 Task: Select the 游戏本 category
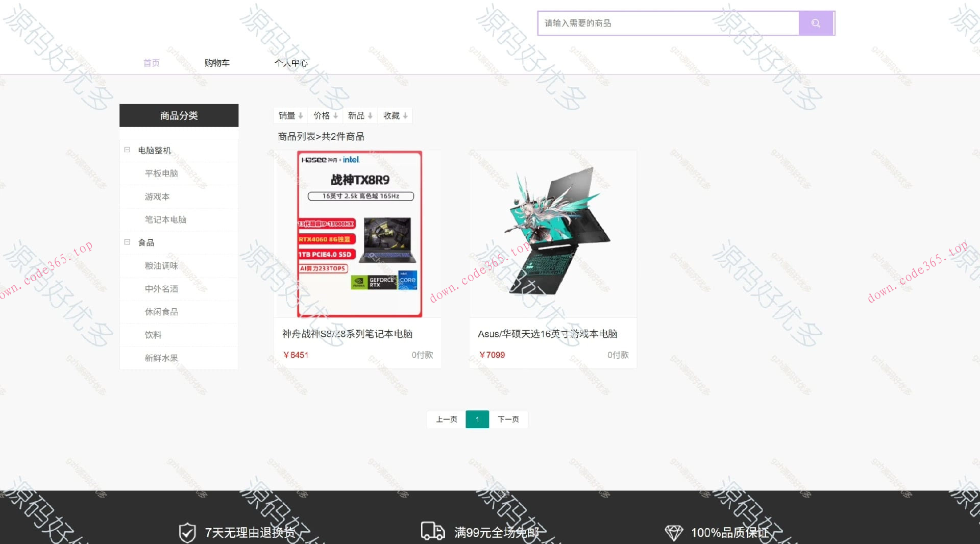[156, 196]
